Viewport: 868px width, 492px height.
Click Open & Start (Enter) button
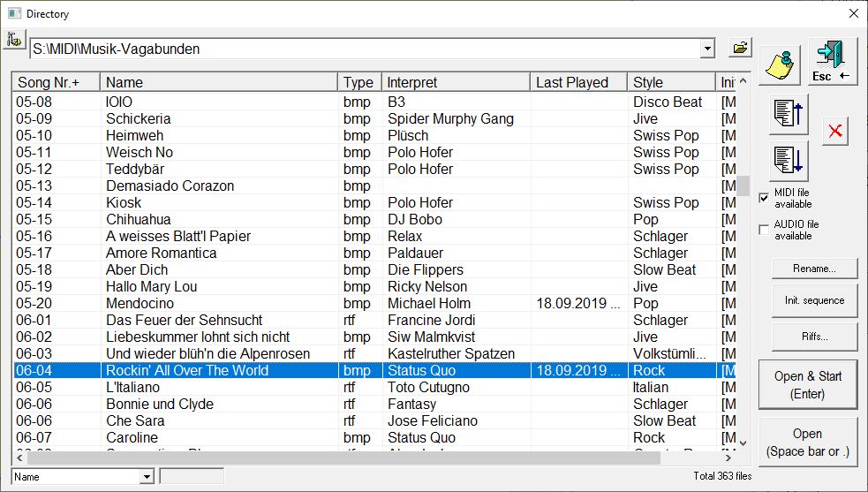coord(808,385)
